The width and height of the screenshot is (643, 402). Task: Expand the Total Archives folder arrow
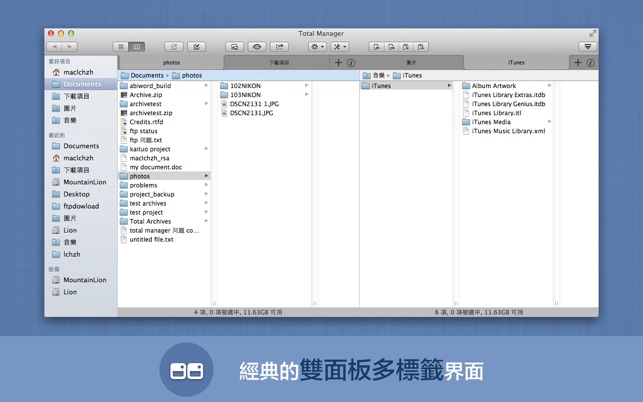[206, 221]
